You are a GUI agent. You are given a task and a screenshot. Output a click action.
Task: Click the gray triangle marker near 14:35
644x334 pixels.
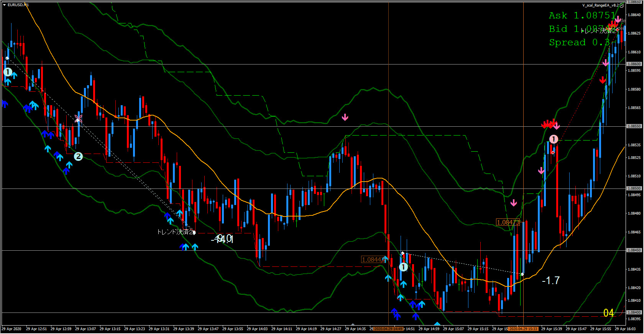353,325
